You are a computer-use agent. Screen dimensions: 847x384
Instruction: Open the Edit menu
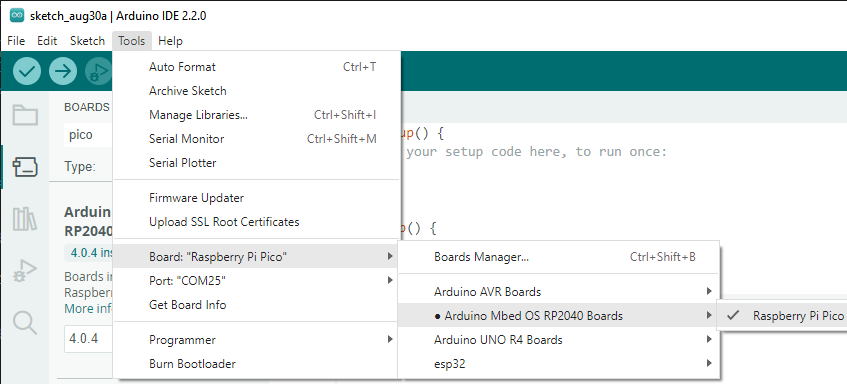[47, 41]
